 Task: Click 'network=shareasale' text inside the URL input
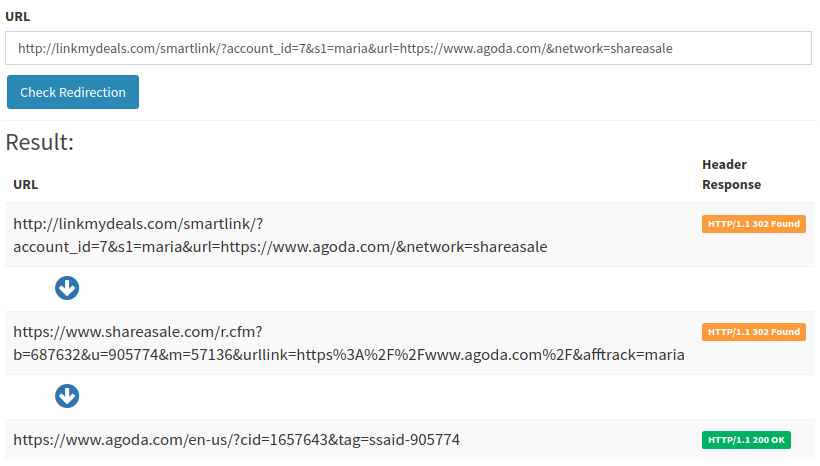613,49
